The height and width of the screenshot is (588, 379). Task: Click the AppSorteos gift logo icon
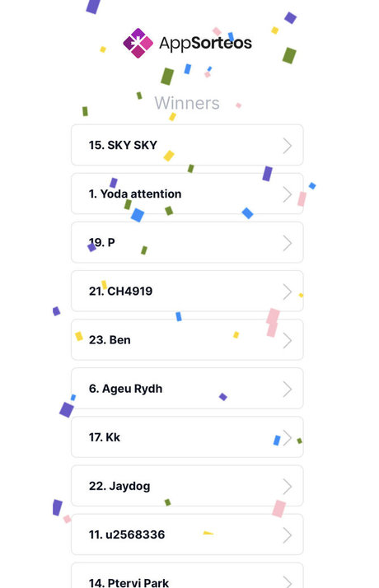[138, 43]
